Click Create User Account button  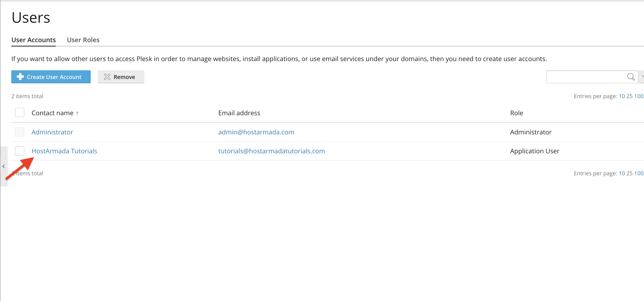pyautogui.click(x=51, y=77)
